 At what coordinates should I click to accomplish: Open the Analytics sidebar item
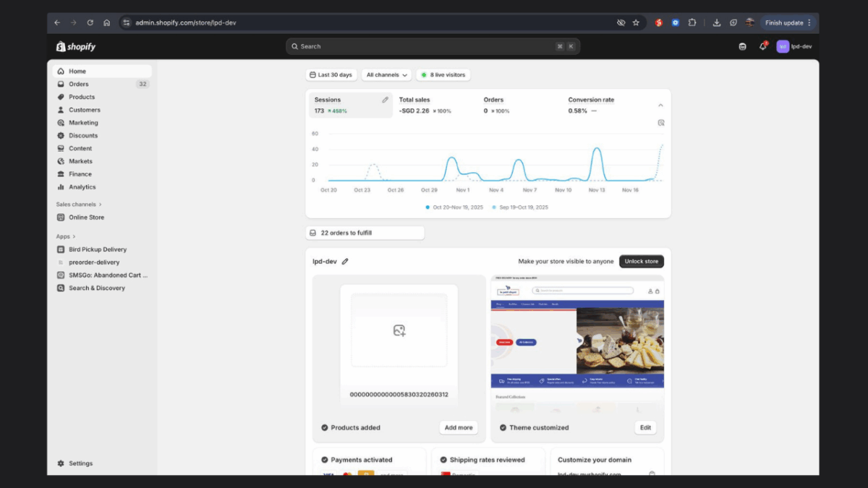[x=82, y=187]
